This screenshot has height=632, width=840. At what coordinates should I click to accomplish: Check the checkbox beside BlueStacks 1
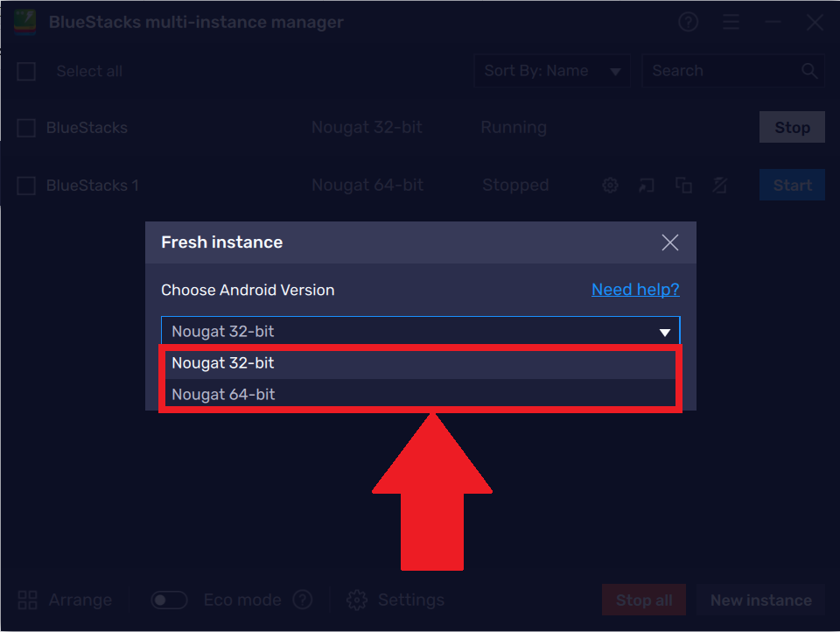coord(25,185)
